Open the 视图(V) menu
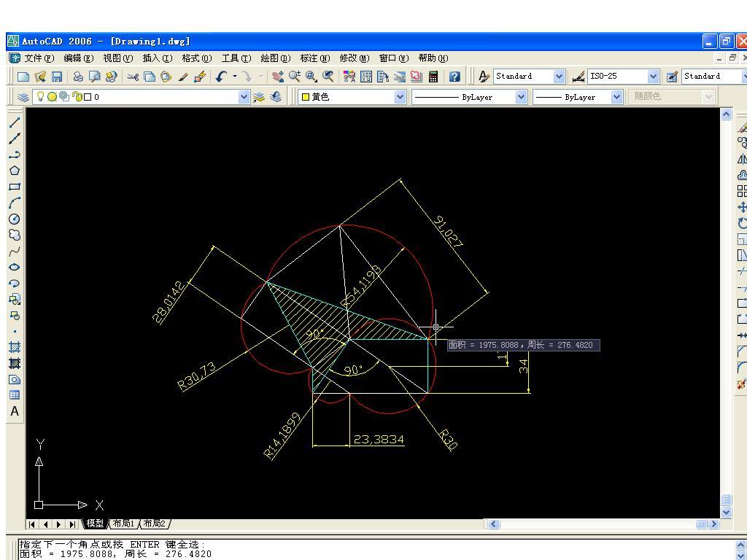Image resolution: width=747 pixels, height=560 pixels. (118, 58)
